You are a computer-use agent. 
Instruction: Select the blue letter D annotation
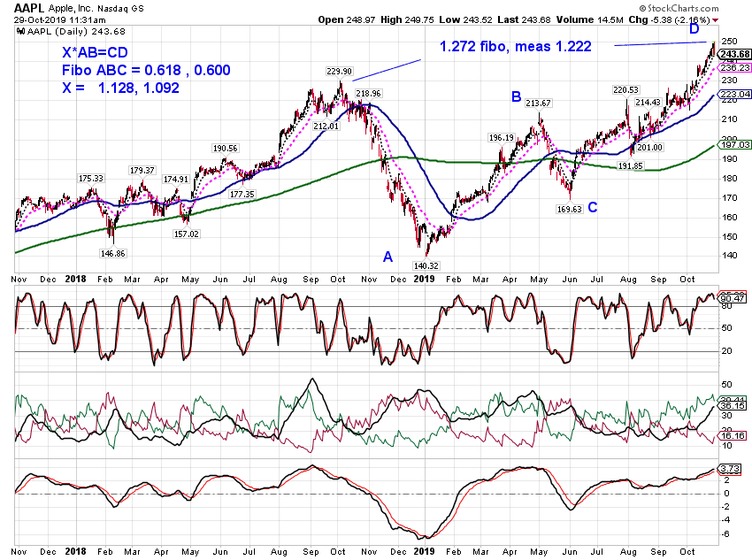pyautogui.click(x=694, y=29)
